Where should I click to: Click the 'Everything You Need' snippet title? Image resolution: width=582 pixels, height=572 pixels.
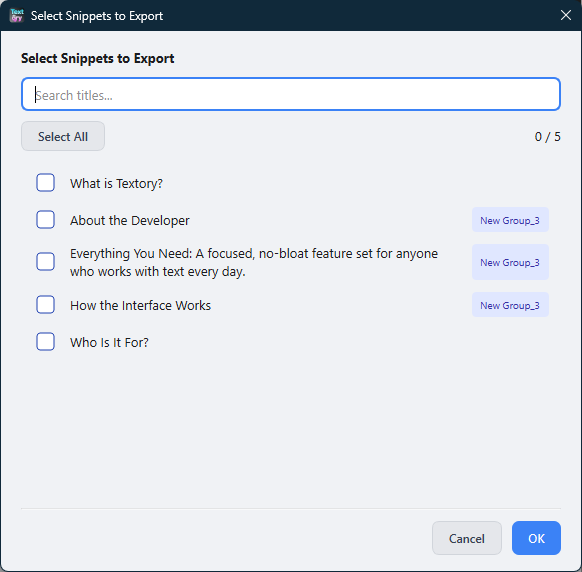(254, 262)
